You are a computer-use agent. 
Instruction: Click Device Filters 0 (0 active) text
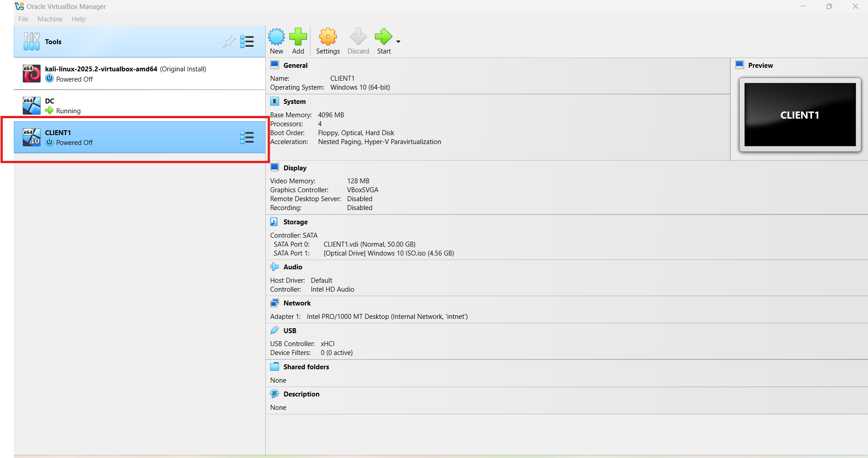pos(337,352)
